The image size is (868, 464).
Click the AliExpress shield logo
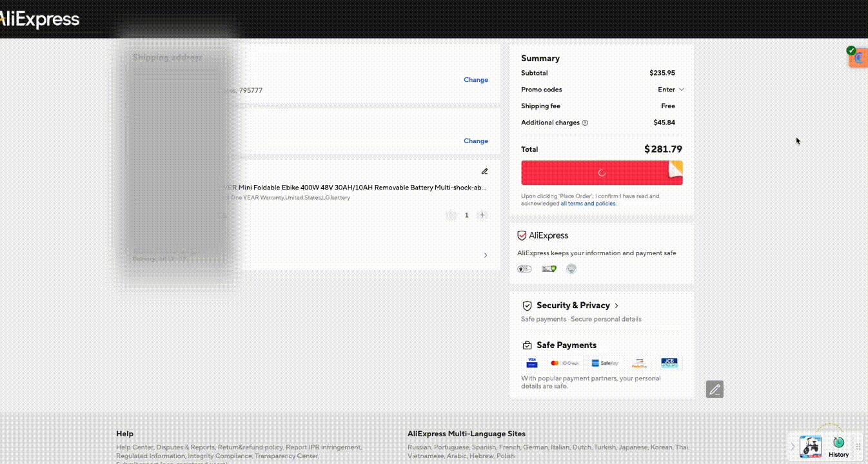pyautogui.click(x=543, y=236)
